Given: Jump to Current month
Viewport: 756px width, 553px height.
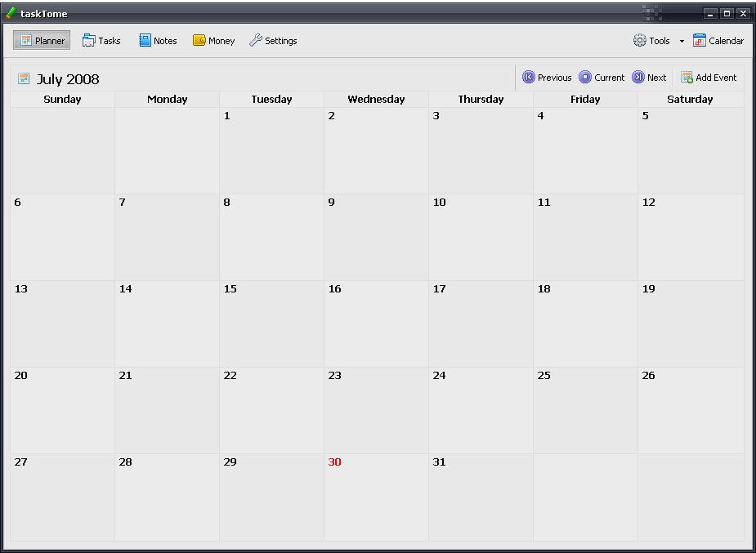Looking at the screenshot, I should 602,77.
